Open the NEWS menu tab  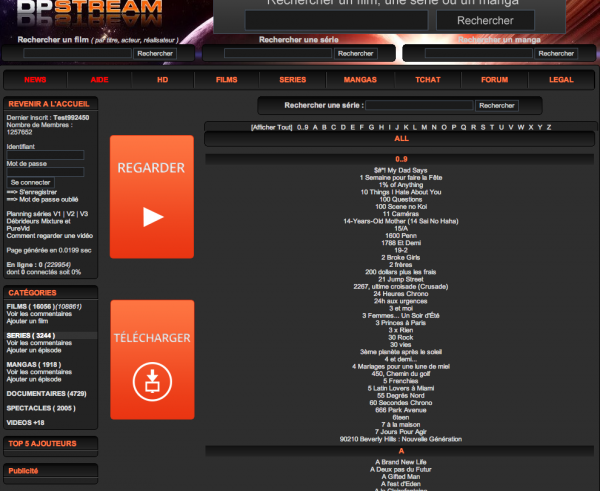click(35, 79)
